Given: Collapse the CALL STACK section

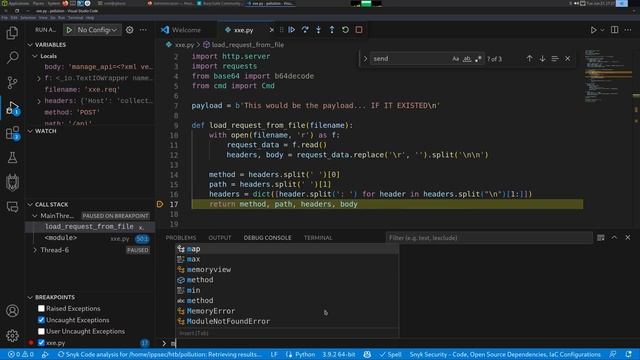Looking at the screenshot, I should pos(51,204).
